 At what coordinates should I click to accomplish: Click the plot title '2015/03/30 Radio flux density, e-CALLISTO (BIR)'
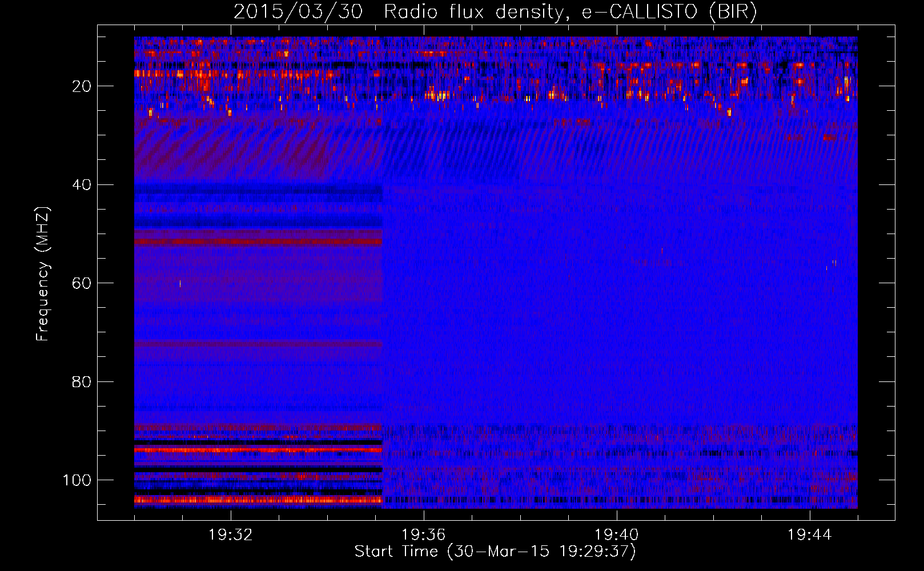[496, 12]
